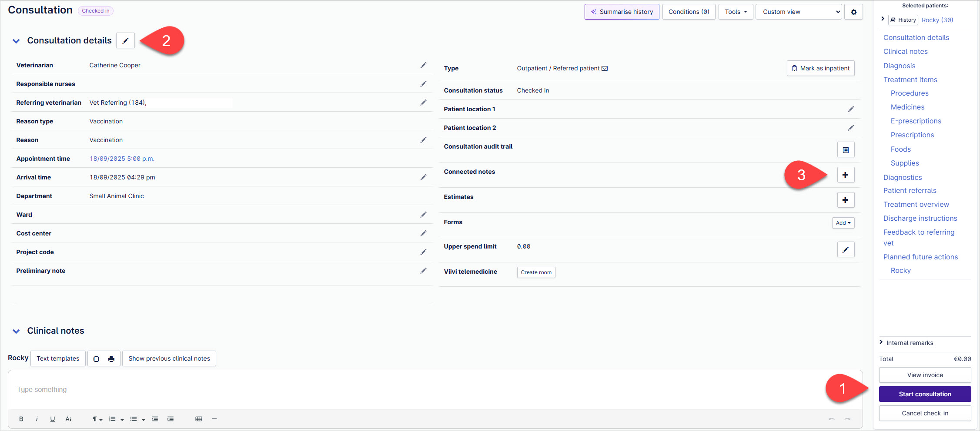980x431 pixels.
Task: Apply bold formatting in notes editor
Action: click(21, 419)
